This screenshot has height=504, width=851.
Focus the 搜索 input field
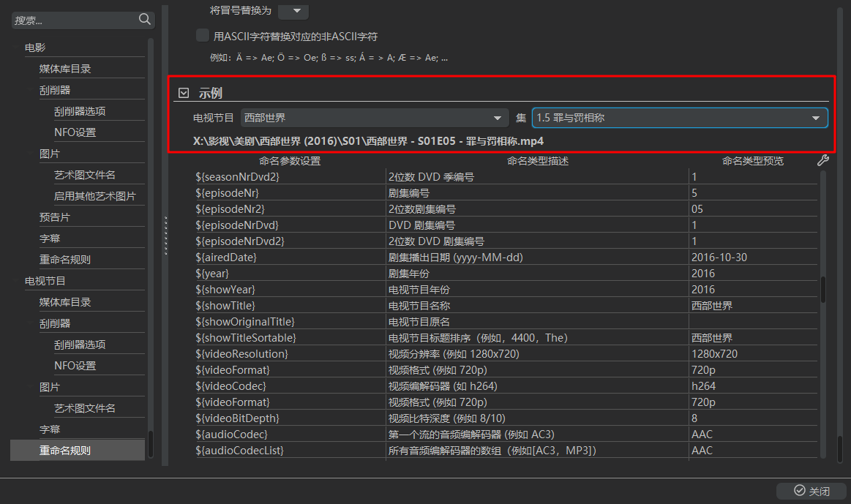click(73, 20)
